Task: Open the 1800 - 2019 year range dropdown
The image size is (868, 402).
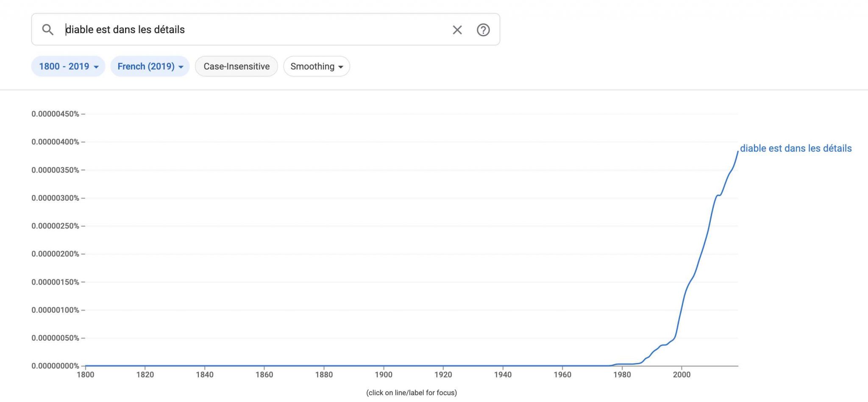Action: coord(68,67)
